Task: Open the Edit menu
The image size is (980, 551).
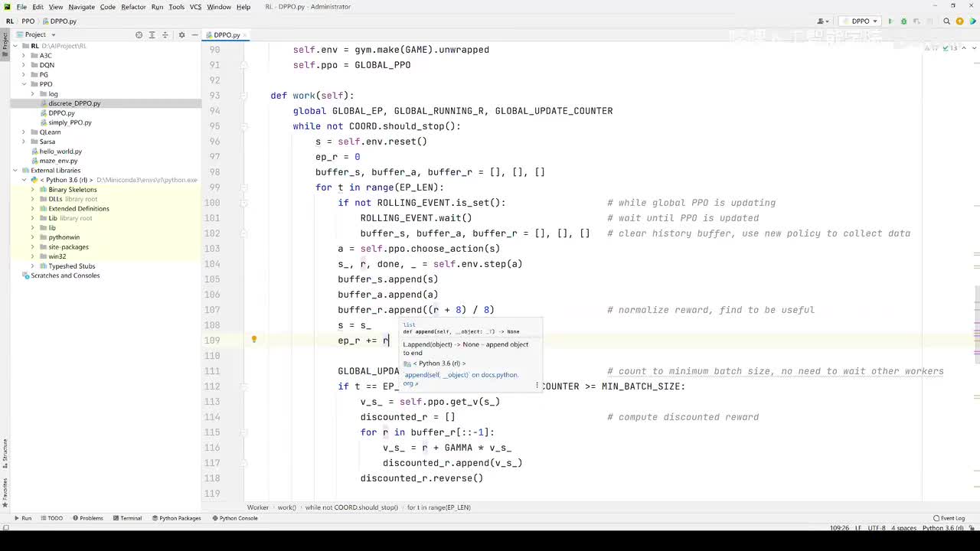Action: pyautogui.click(x=38, y=7)
